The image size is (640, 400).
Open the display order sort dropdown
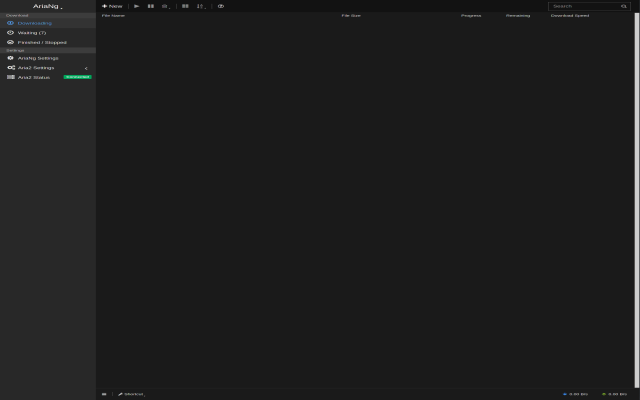201,6
